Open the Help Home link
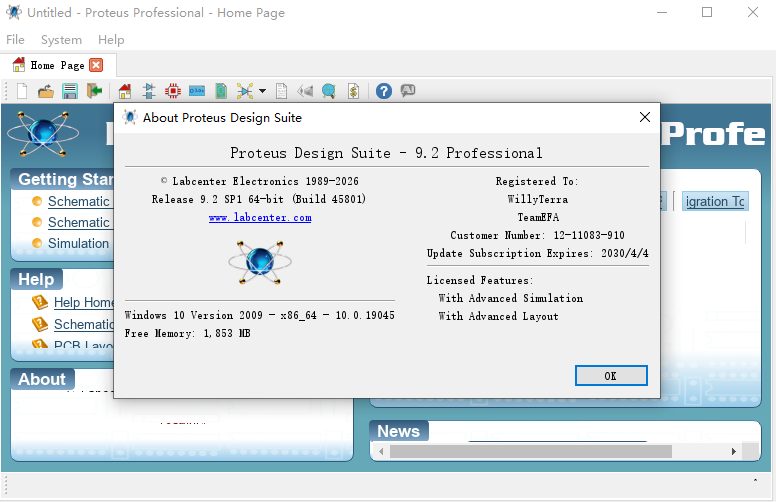 point(83,302)
